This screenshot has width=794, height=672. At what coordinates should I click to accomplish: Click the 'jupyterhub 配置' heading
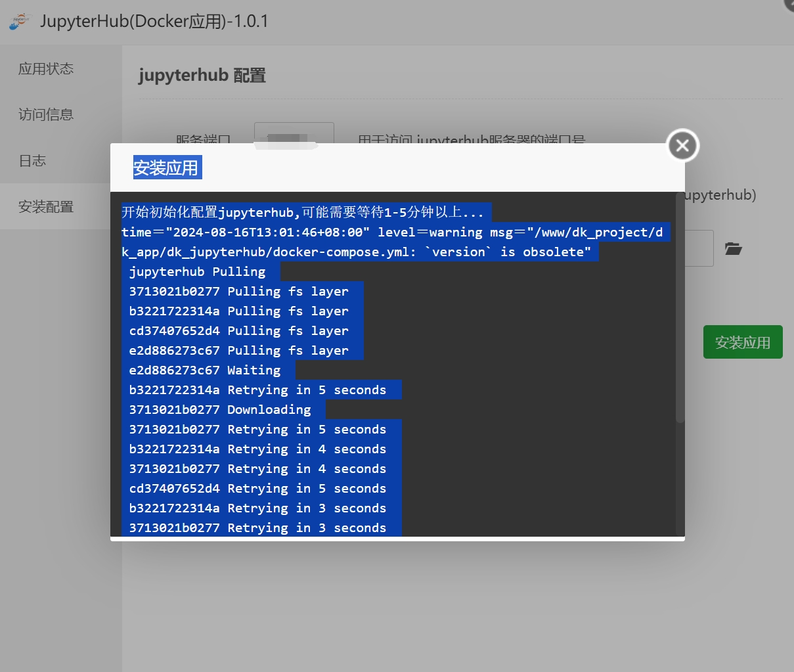coord(202,76)
